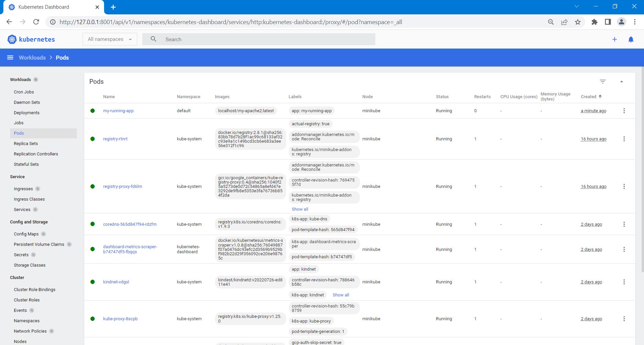Screen dimensions: 644x345
Task: Click the plus create resource icon
Action: (614, 40)
